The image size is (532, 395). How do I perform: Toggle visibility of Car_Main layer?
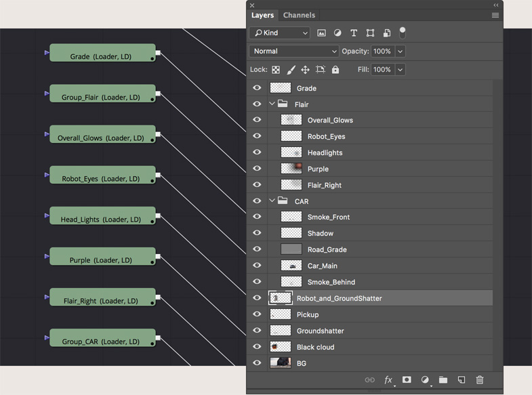click(257, 266)
